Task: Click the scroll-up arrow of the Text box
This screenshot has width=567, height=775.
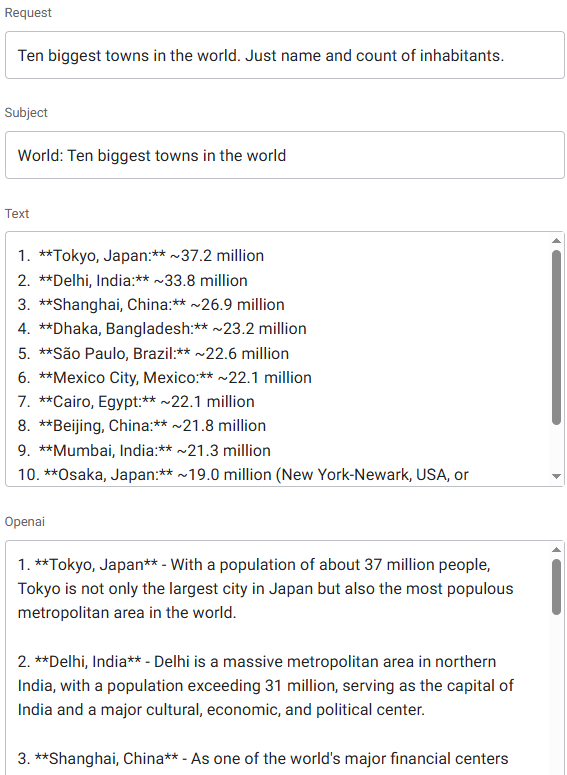Action: point(556,241)
